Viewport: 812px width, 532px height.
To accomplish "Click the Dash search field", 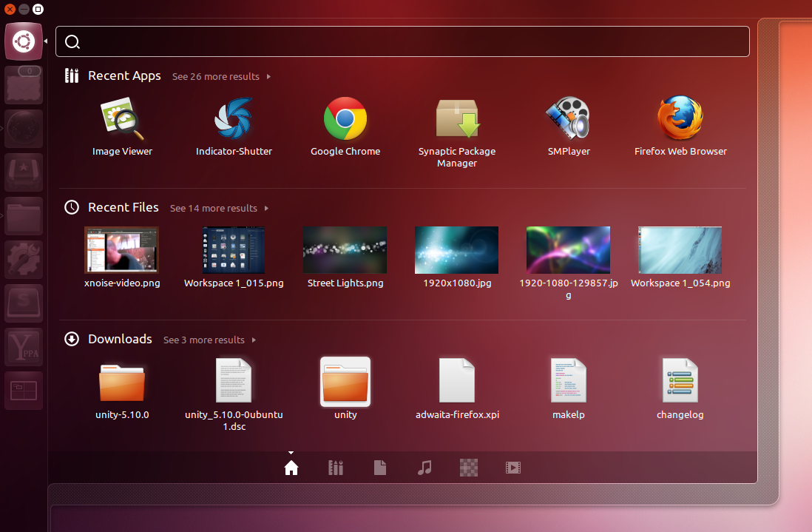I will point(403,41).
